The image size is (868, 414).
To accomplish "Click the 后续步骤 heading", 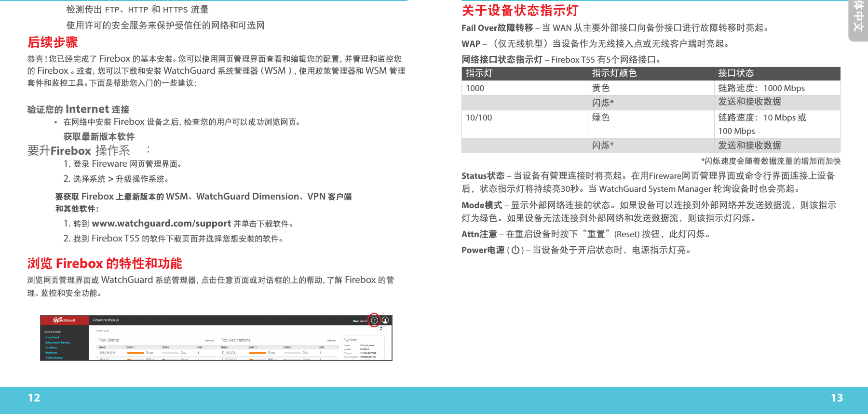I will pos(53,42).
